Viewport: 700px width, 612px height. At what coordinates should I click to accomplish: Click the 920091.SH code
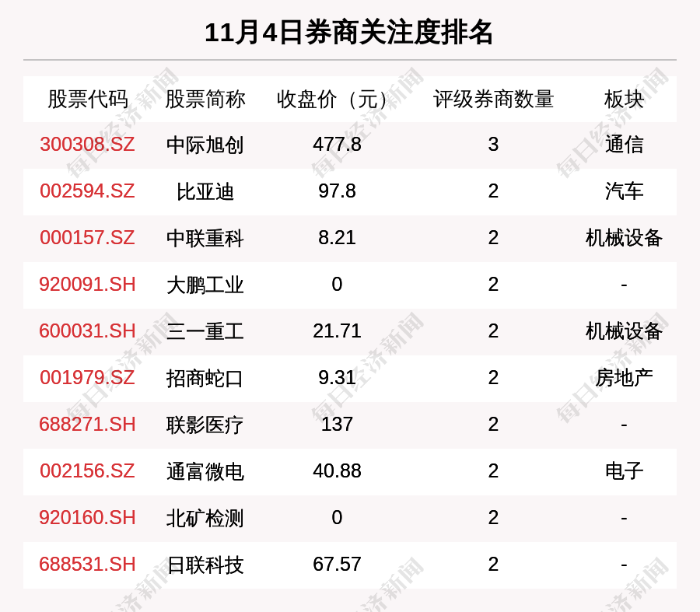click(x=87, y=285)
